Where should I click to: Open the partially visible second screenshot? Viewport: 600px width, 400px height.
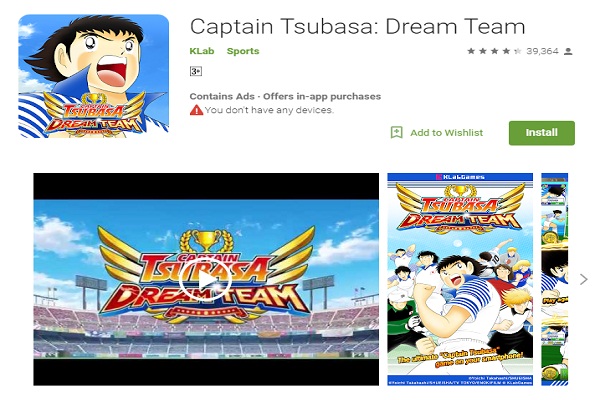554,279
